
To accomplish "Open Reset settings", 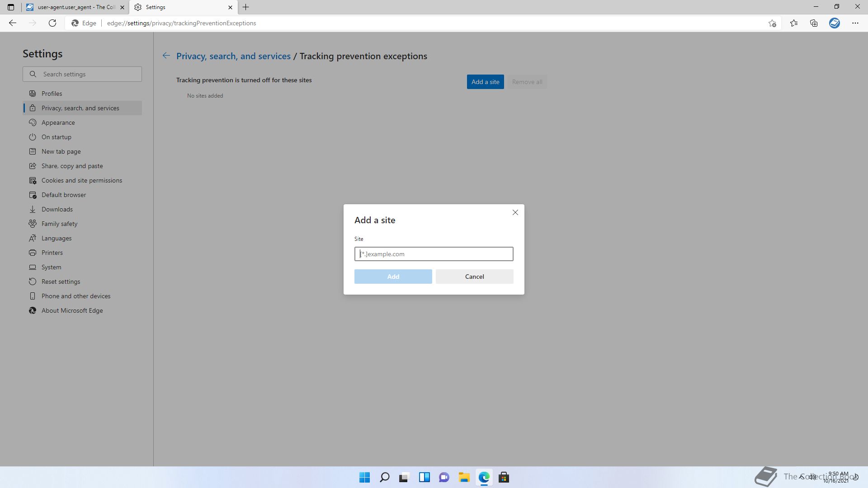I will point(82,282).
